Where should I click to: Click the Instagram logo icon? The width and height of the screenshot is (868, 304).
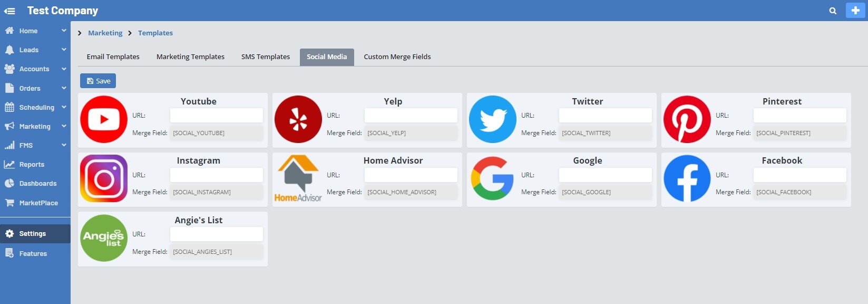click(x=104, y=178)
